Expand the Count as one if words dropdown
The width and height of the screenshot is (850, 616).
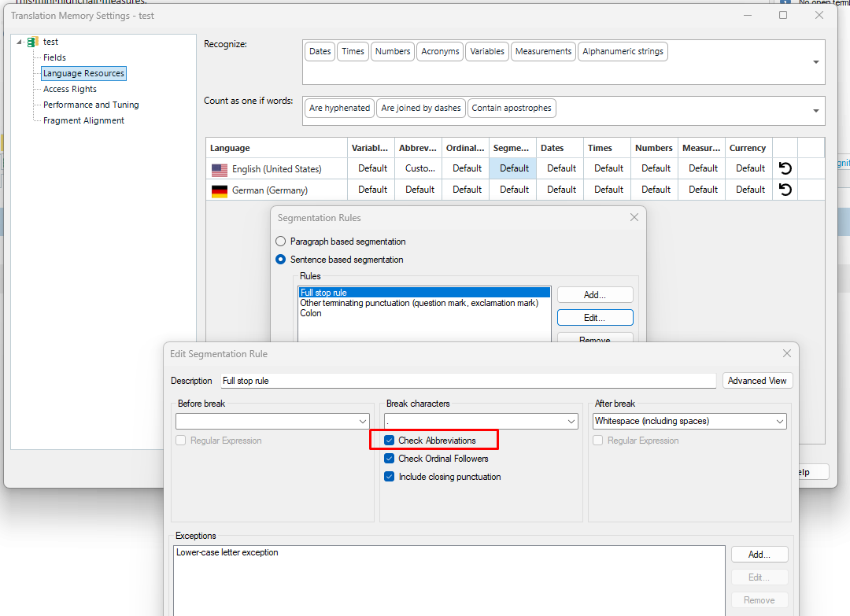point(816,110)
